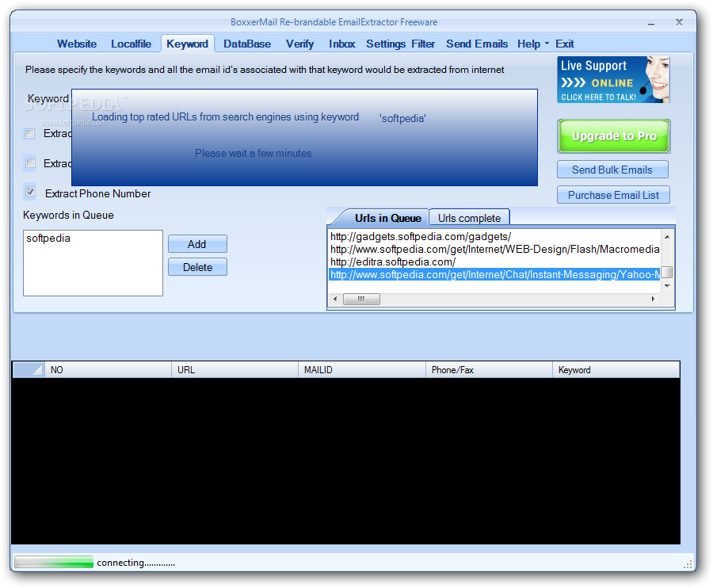
Task: Open the Filter menu item
Action: 423,44
